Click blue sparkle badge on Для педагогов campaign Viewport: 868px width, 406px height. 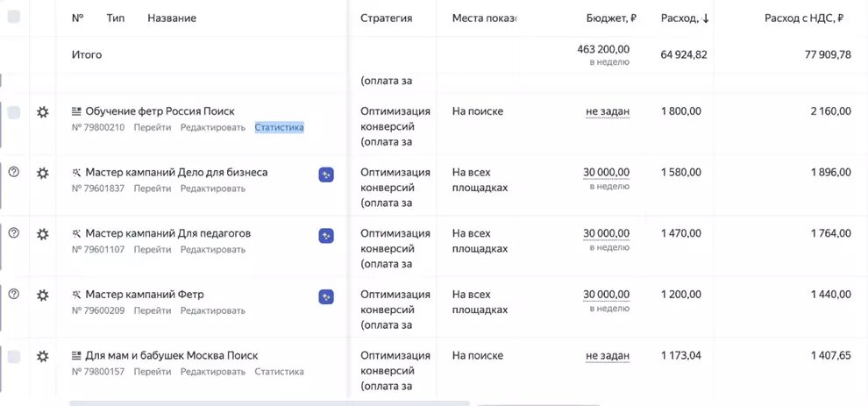click(x=326, y=236)
